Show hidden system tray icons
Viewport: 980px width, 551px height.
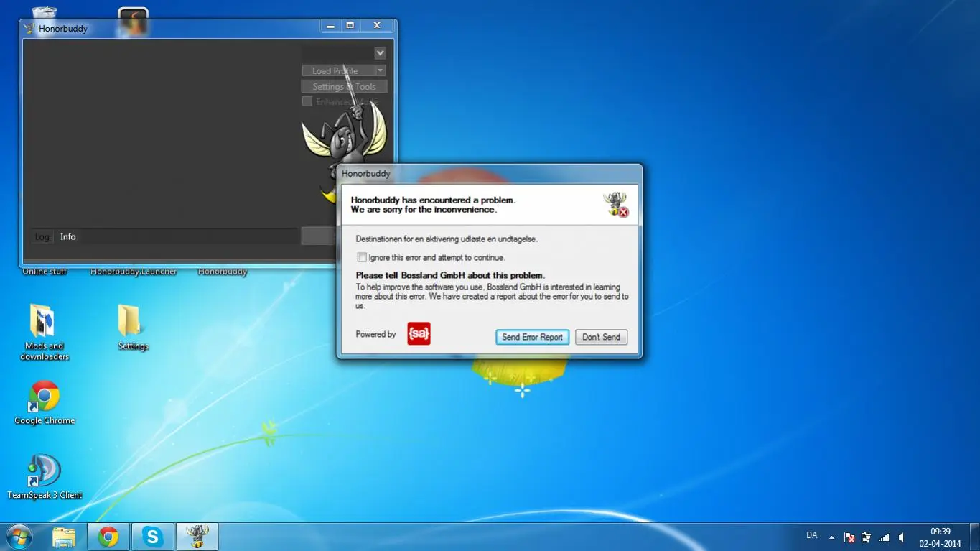tap(831, 537)
